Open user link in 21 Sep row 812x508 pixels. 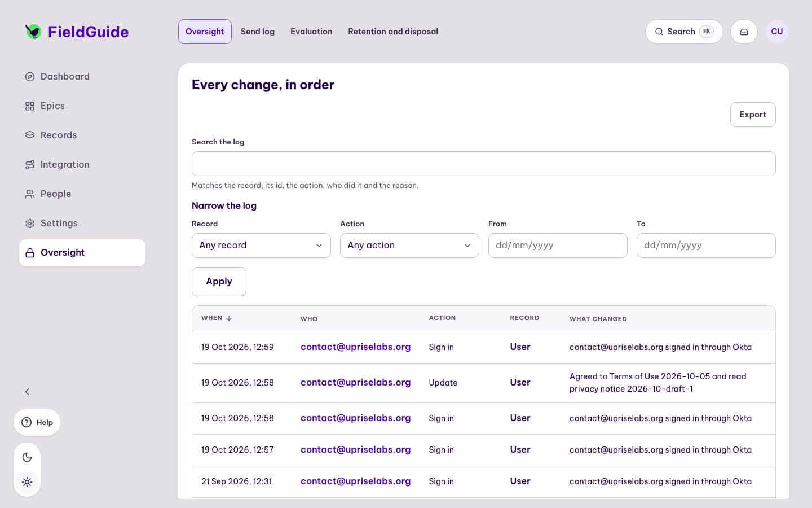coord(355,481)
